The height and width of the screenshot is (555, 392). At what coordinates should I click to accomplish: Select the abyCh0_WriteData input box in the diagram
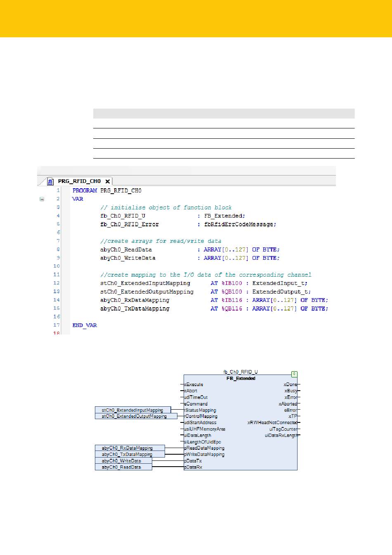pos(123,461)
